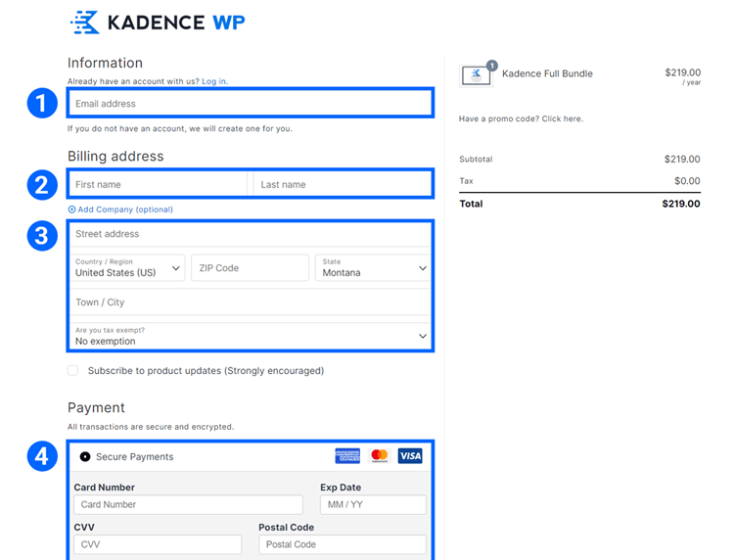734x560 pixels.
Task: Select the Secure Payments radio button
Action: 85,456
